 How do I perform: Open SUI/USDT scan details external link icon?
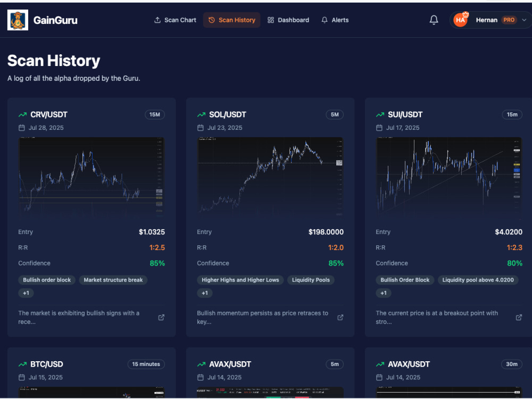tap(519, 317)
